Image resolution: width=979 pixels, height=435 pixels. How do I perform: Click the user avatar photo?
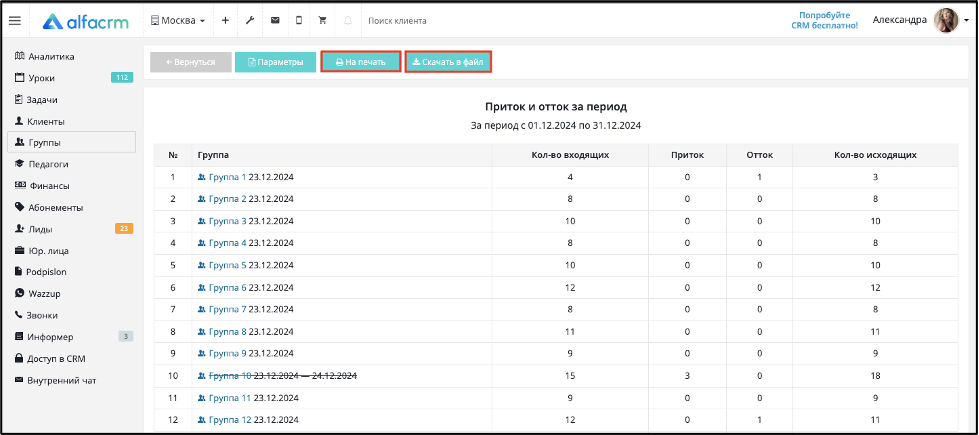945,21
